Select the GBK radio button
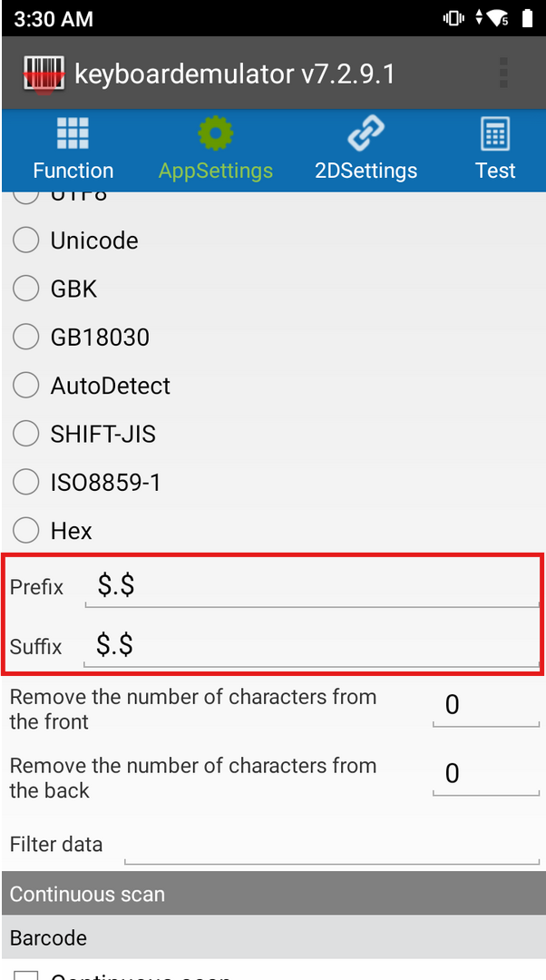 click(26, 289)
